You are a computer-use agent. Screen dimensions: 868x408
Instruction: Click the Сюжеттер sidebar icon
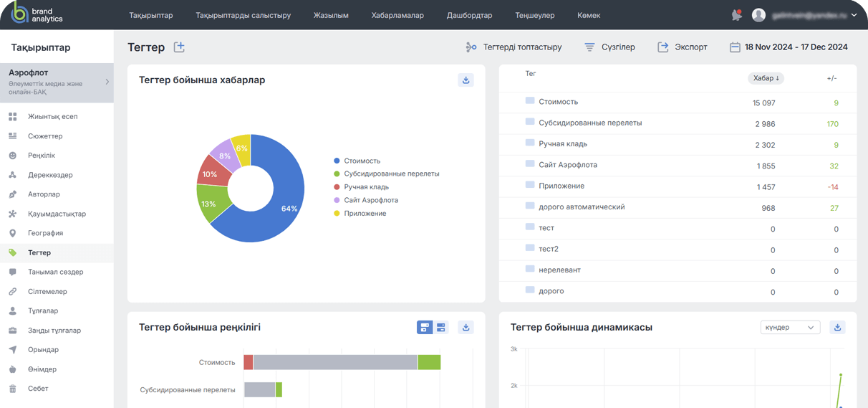12,136
